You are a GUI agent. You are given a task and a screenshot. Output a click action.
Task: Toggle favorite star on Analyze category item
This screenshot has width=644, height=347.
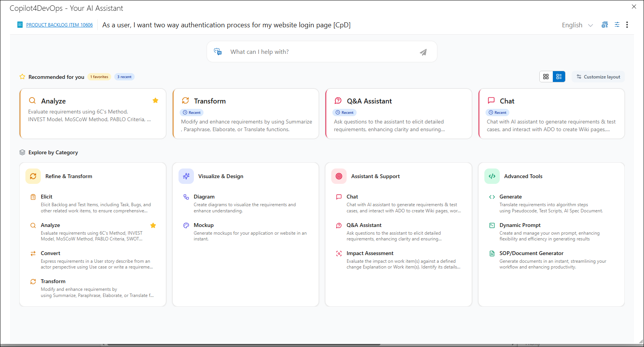pyautogui.click(x=153, y=225)
